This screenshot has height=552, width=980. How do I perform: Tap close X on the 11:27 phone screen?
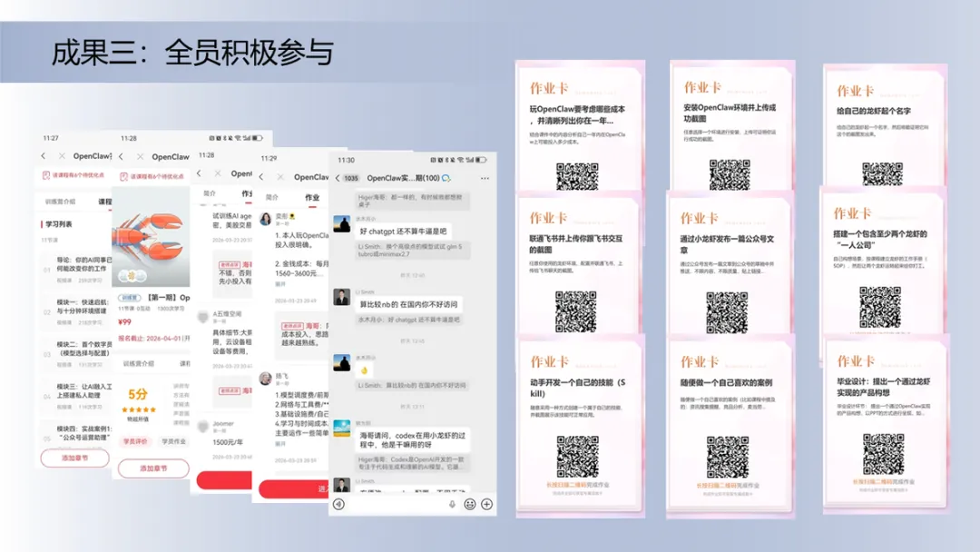tap(62, 155)
